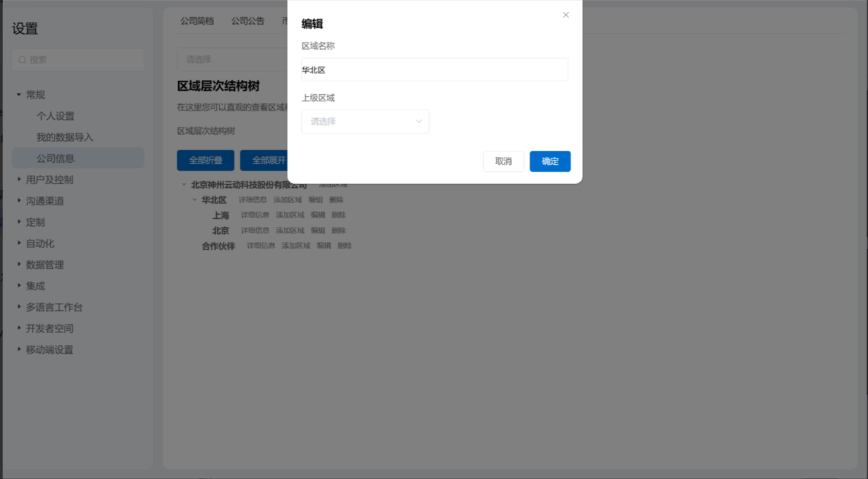Image resolution: width=868 pixels, height=479 pixels.
Task: Expand the 用户及控制 sidebar section
Action: click(19, 180)
